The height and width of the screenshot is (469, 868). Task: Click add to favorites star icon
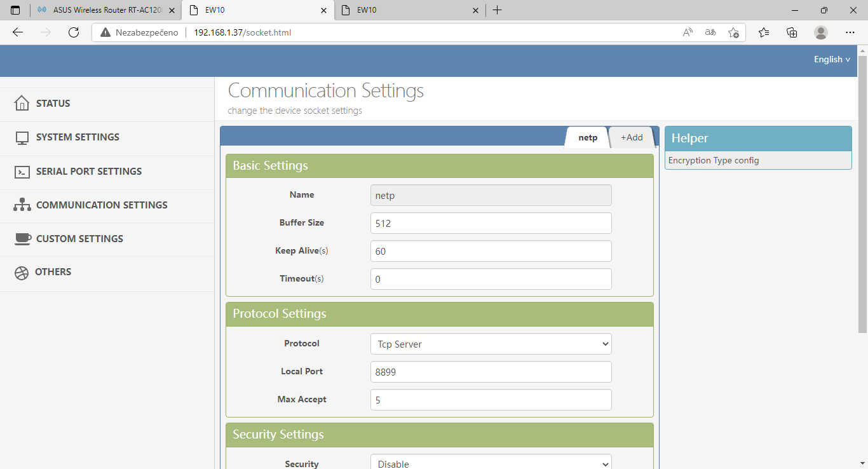(733, 32)
